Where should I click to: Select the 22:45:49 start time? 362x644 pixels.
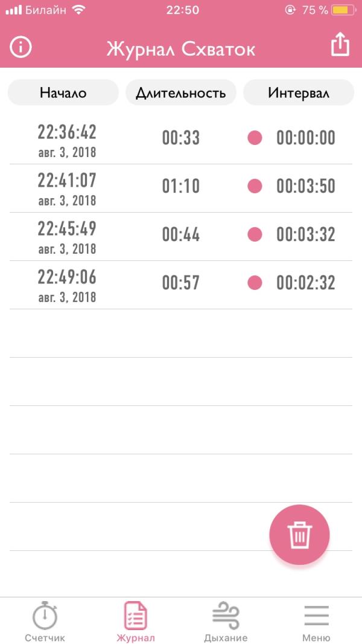pyautogui.click(x=67, y=229)
